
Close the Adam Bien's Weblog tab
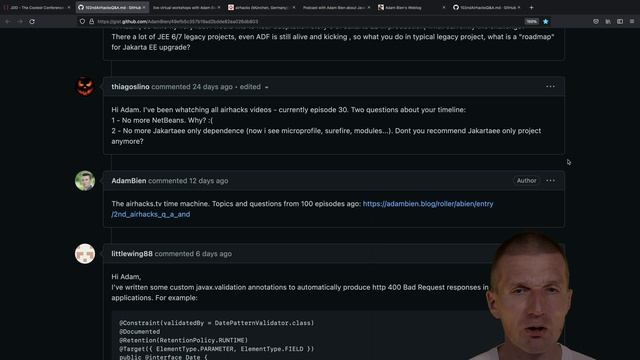[444, 7]
